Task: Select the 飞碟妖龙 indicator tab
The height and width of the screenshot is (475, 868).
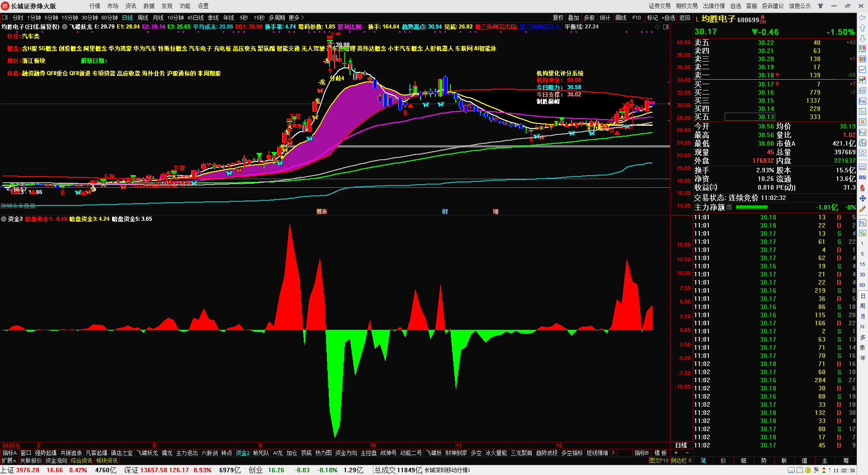Action: [147, 453]
